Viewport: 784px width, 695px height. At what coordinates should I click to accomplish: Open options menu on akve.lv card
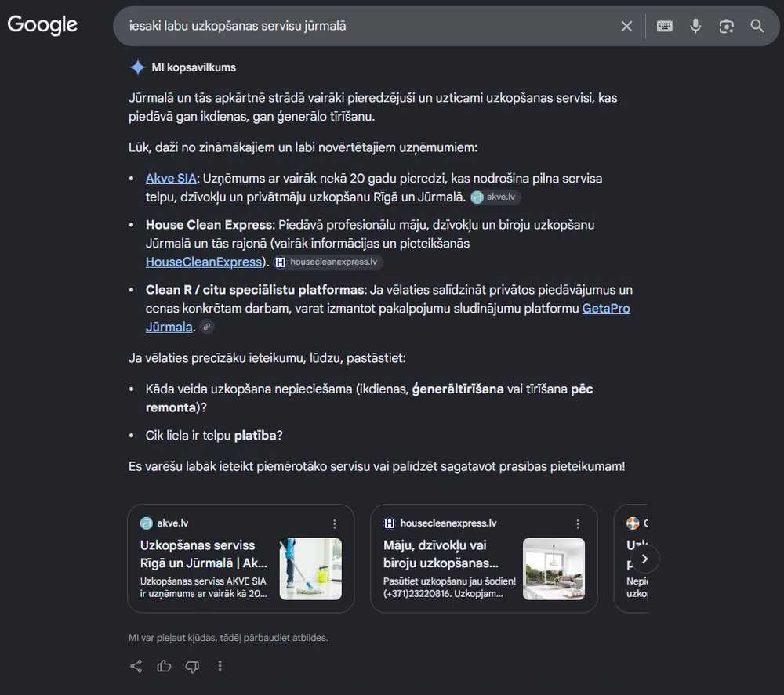(335, 523)
